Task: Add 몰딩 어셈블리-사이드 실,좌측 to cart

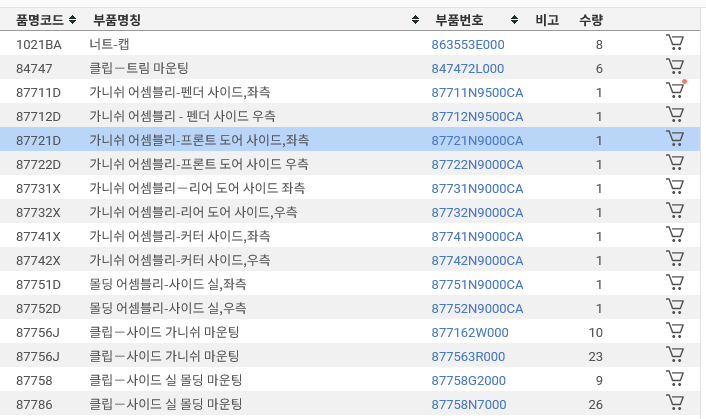Action: coord(675,284)
